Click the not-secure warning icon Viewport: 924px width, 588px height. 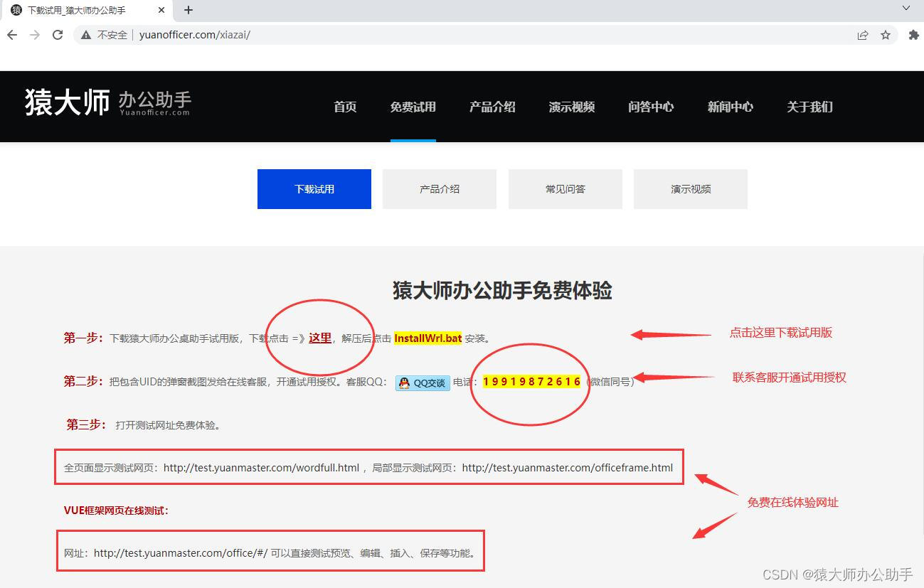click(86, 35)
